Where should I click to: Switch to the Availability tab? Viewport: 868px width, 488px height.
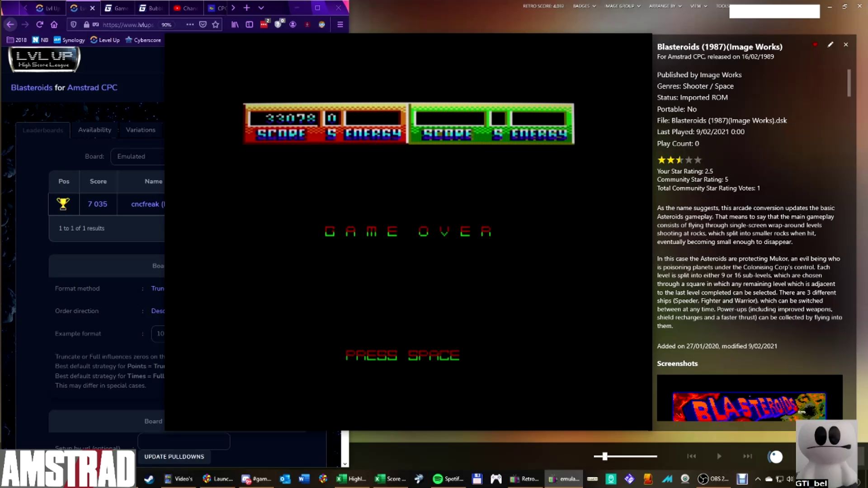94,130
